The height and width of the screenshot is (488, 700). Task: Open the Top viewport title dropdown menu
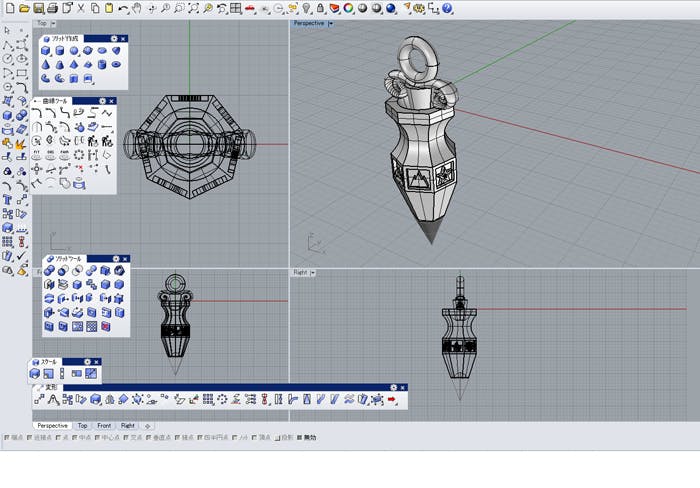pos(52,23)
